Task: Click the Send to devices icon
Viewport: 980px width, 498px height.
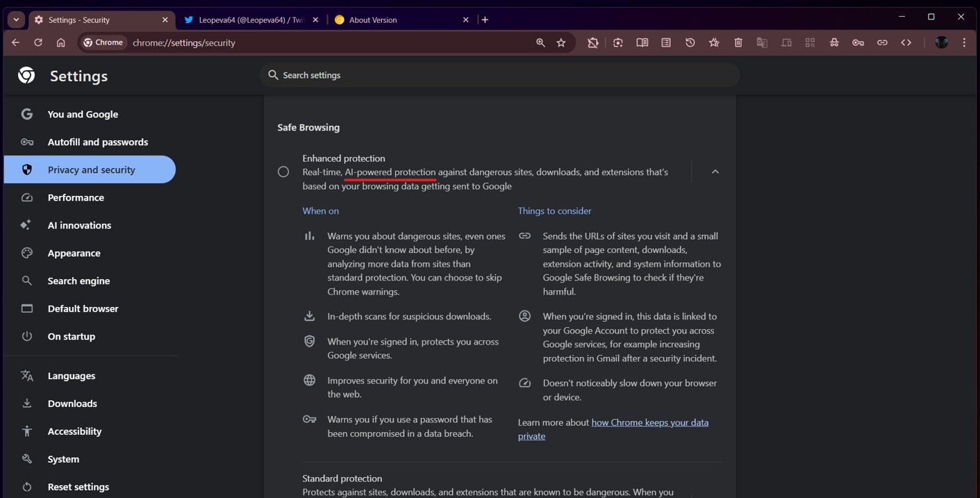Action: point(786,42)
